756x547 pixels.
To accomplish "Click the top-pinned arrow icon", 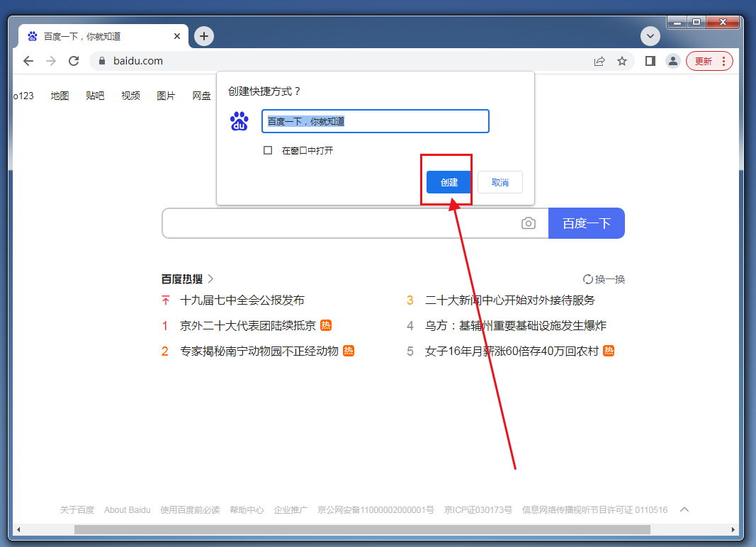I will coord(165,300).
